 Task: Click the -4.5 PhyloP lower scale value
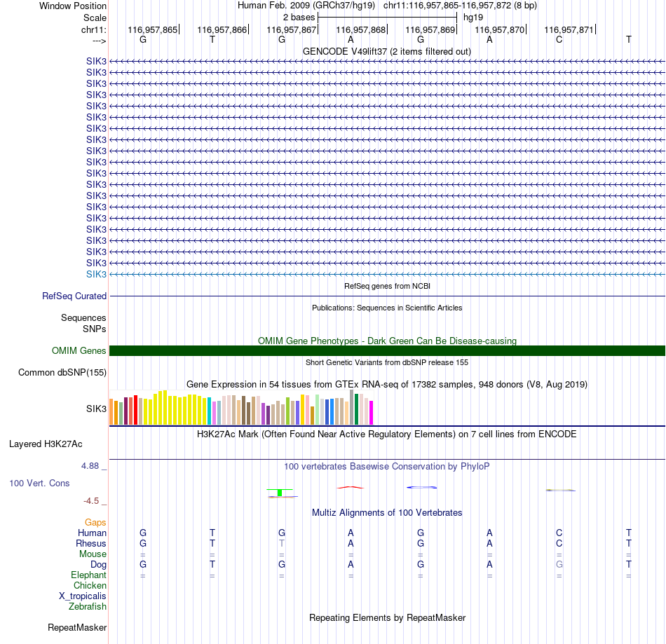[x=91, y=501]
